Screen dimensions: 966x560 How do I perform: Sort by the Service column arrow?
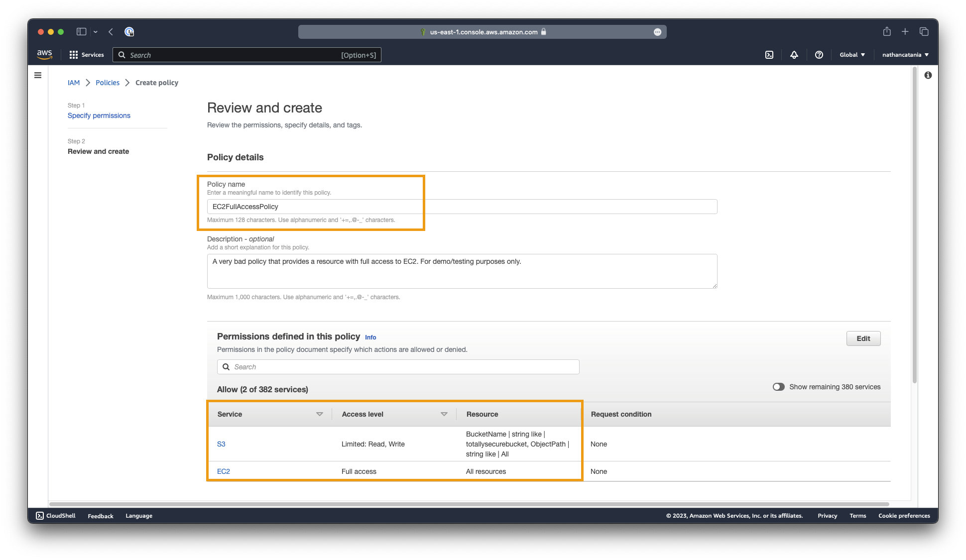(x=320, y=414)
